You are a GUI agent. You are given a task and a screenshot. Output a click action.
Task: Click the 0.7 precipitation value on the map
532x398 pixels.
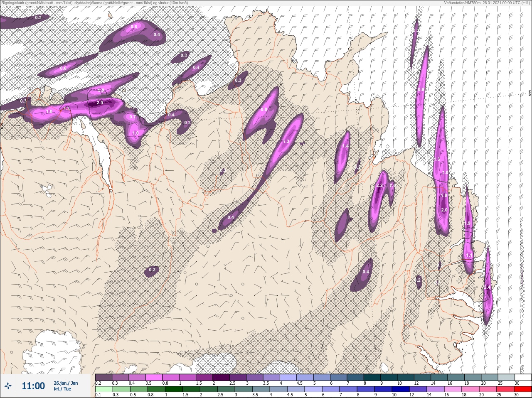click(x=133, y=117)
